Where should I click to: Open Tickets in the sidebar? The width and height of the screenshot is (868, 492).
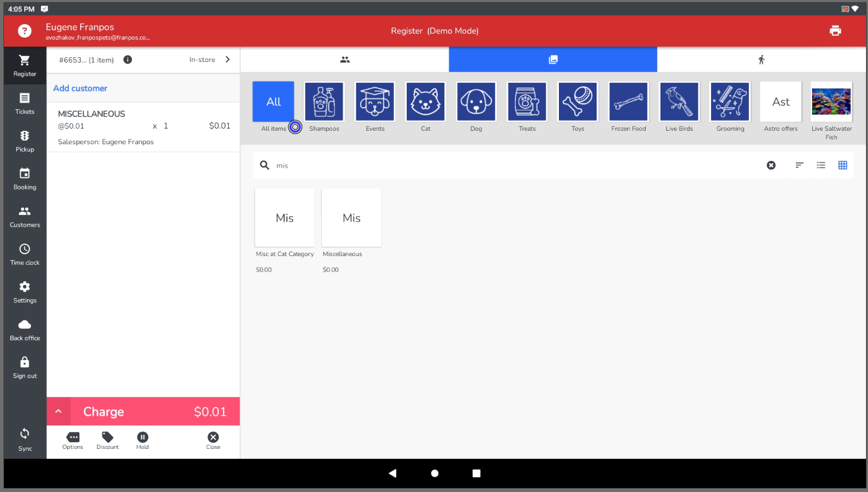click(25, 103)
